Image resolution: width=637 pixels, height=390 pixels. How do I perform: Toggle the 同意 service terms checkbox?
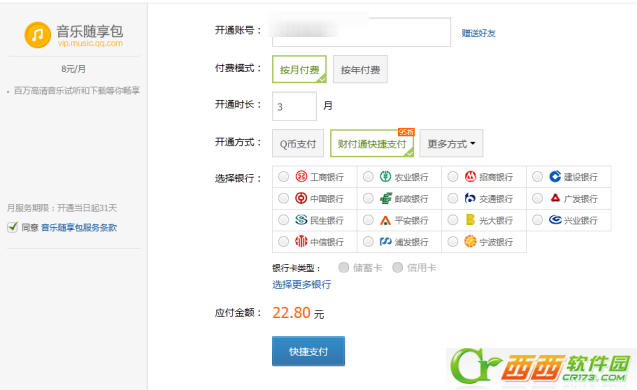coord(13,227)
